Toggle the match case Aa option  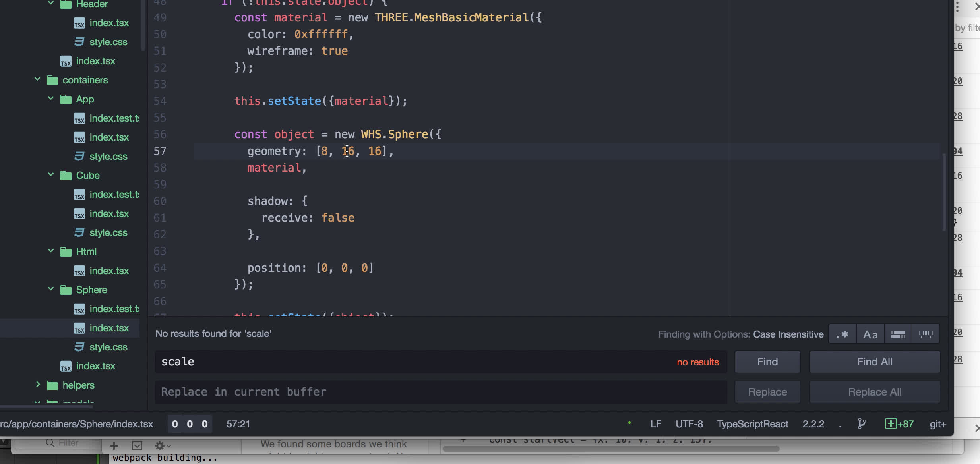point(870,334)
